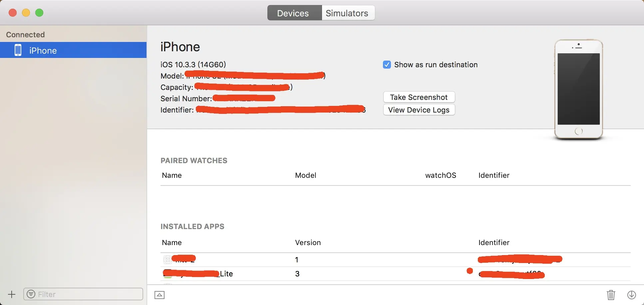Click the PAIRED WATCHES heading
This screenshot has width=644, height=305.
coord(194,160)
